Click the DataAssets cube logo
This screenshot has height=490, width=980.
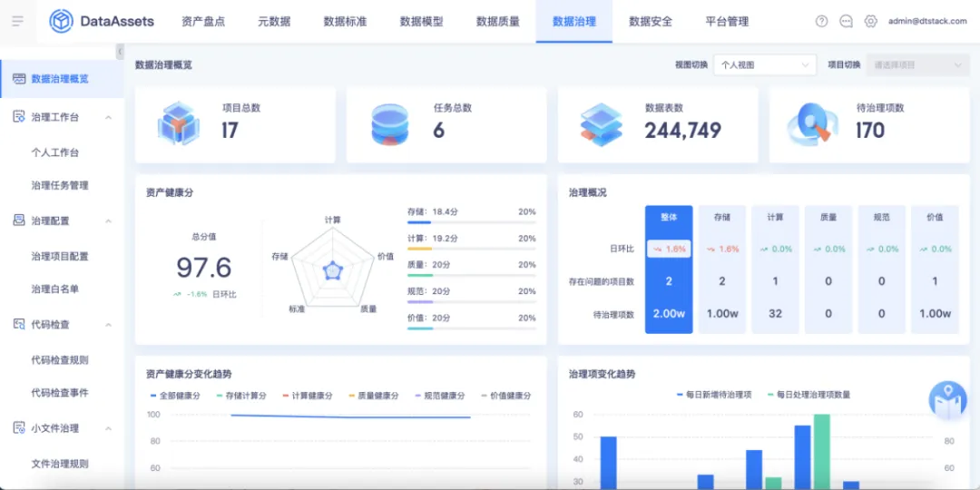click(x=62, y=21)
